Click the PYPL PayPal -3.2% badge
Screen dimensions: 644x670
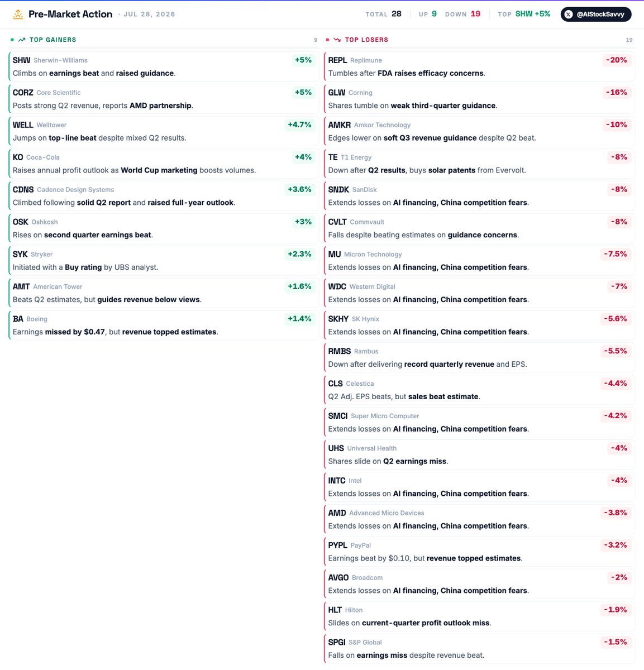click(615, 545)
